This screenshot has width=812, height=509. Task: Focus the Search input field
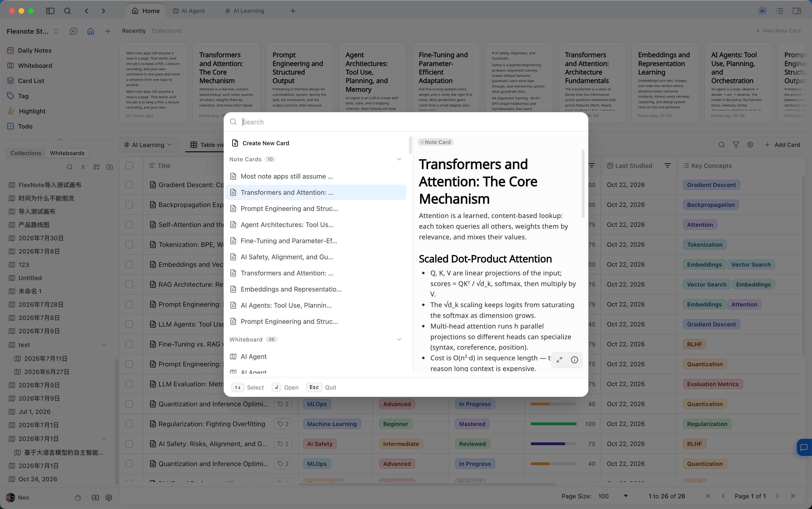[x=413, y=122]
